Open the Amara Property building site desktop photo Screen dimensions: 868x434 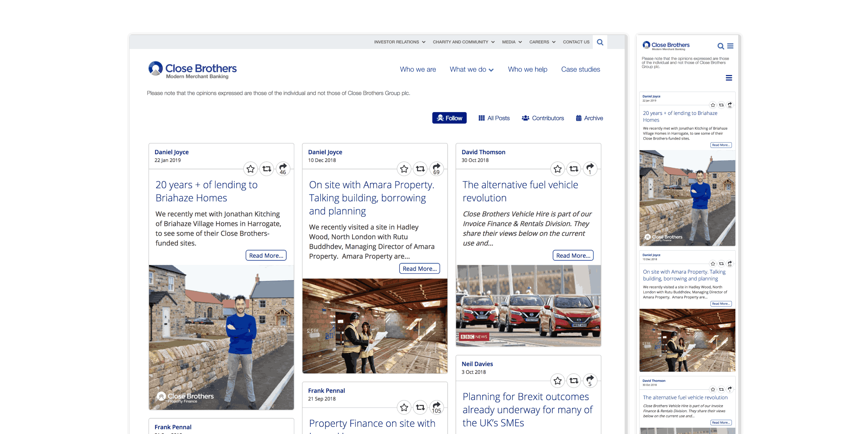[375, 326]
